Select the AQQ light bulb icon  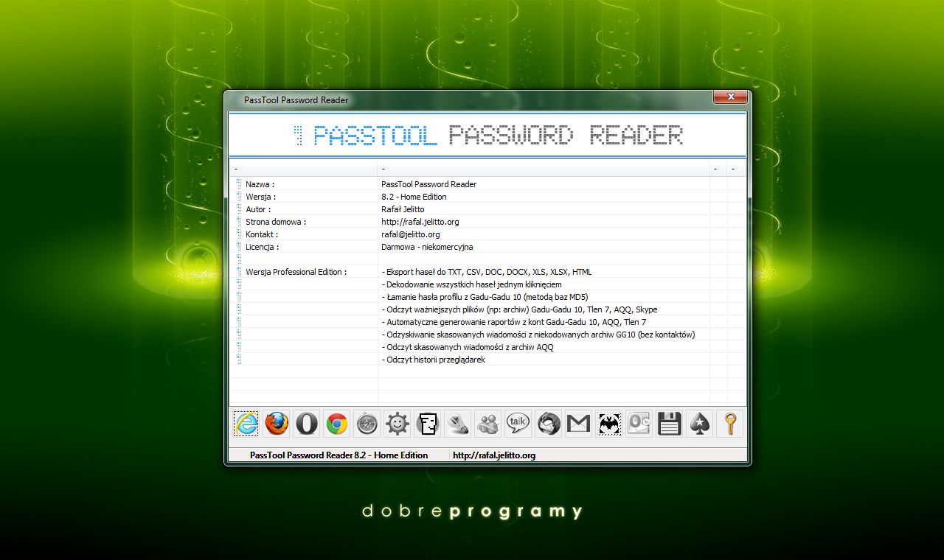tap(458, 424)
